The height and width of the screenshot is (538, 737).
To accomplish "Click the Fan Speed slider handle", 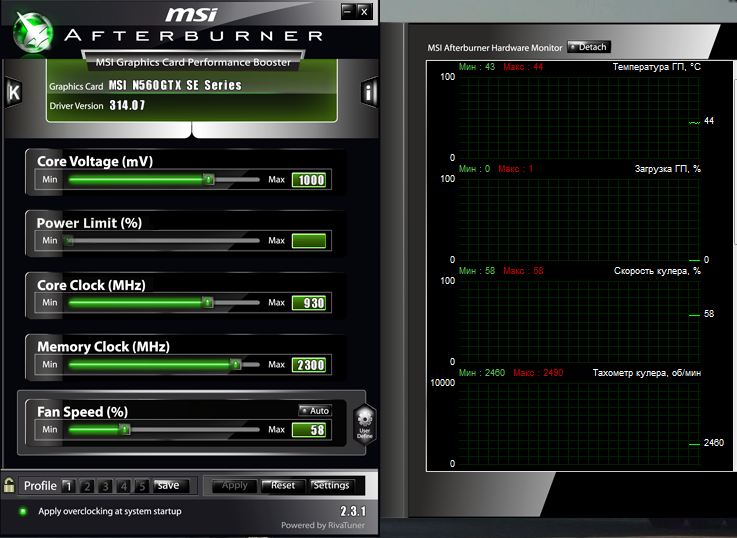I will click(125, 429).
